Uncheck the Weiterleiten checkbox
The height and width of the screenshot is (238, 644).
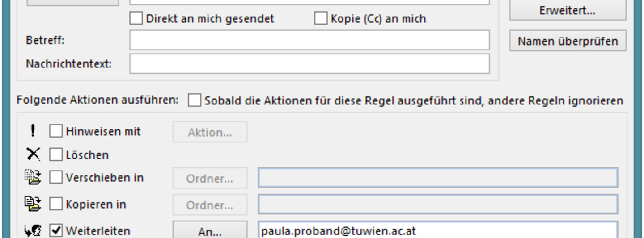click(x=56, y=231)
